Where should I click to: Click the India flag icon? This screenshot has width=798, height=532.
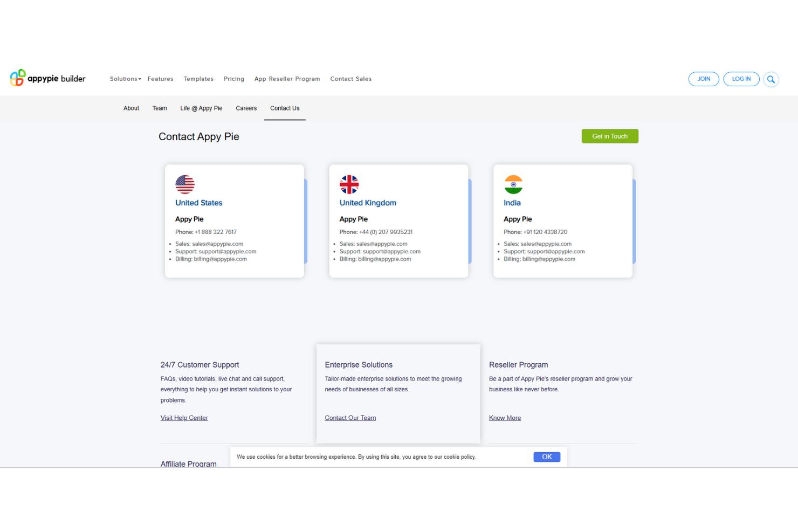coord(513,184)
